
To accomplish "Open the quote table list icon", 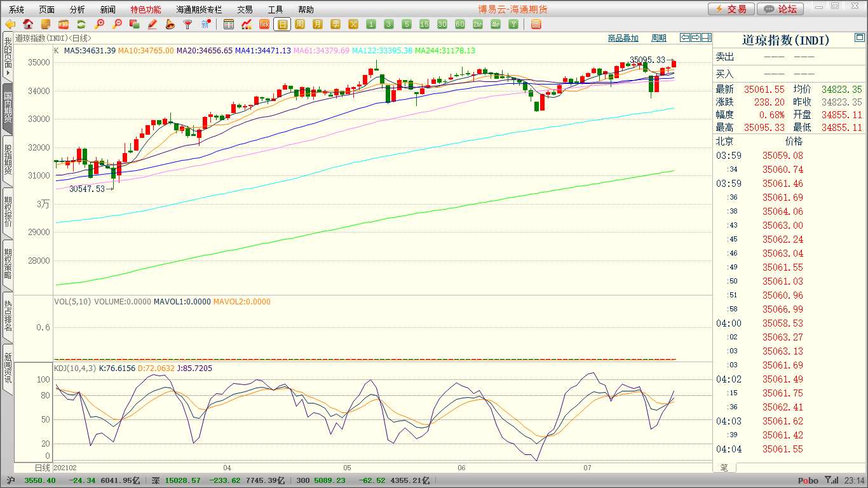I will [x=229, y=25].
